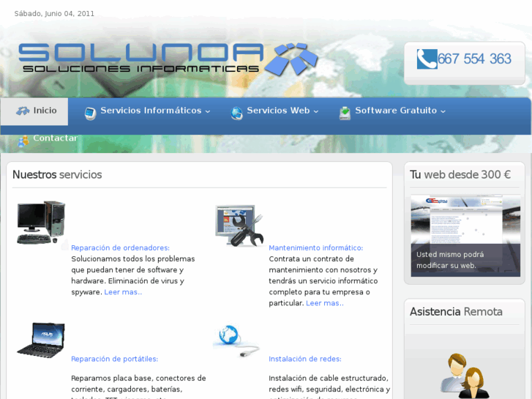Click the Solunoa logo in the header

(168, 59)
